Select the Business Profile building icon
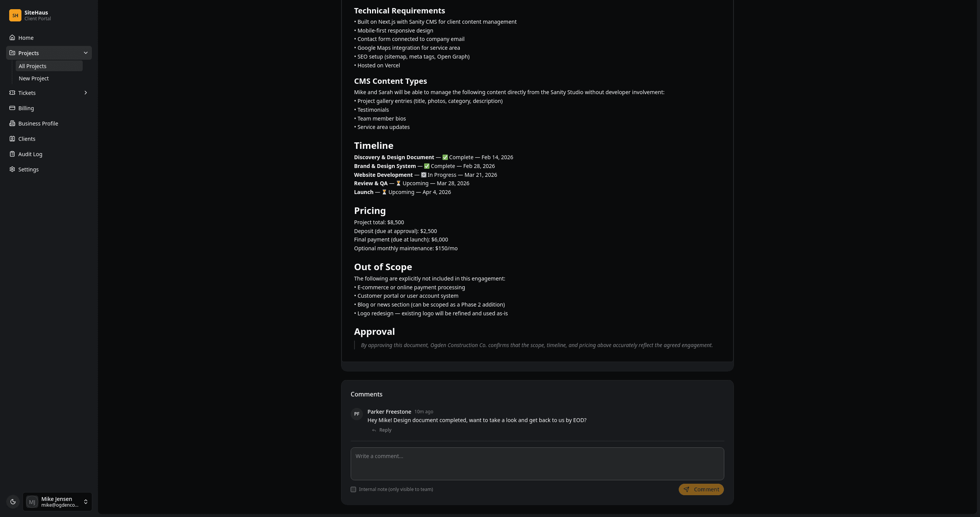980x517 pixels. (x=12, y=123)
